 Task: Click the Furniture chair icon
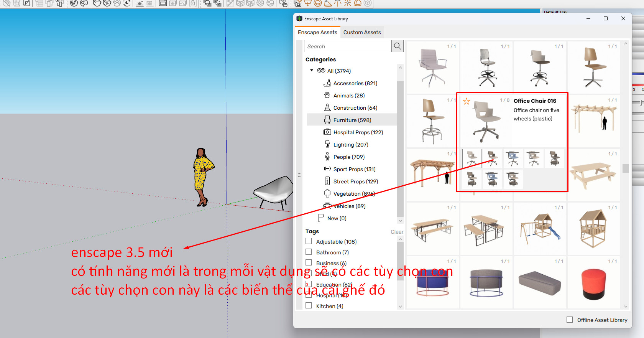tap(327, 120)
